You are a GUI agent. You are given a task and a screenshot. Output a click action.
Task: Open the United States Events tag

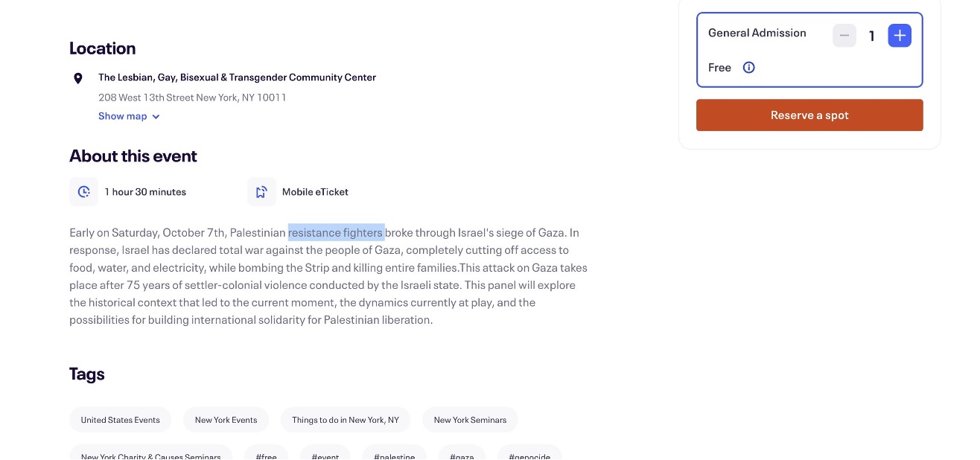121,420
